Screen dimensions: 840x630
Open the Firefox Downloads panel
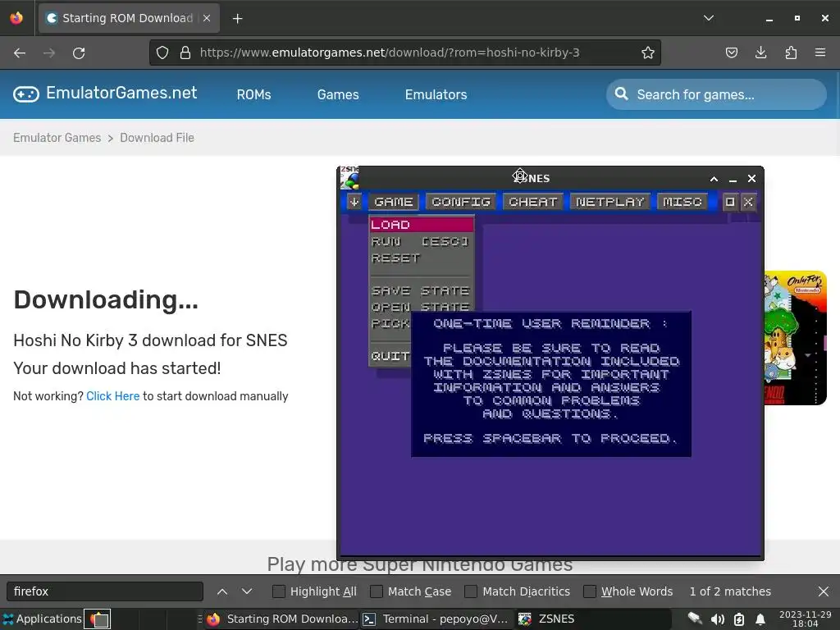coord(760,52)
